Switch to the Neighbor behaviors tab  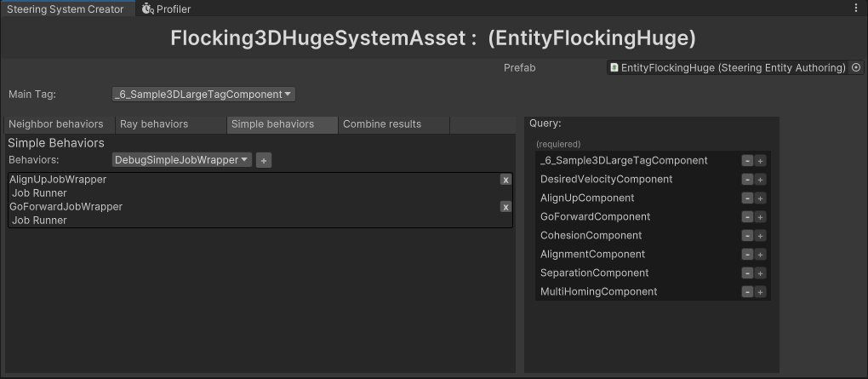56,124
